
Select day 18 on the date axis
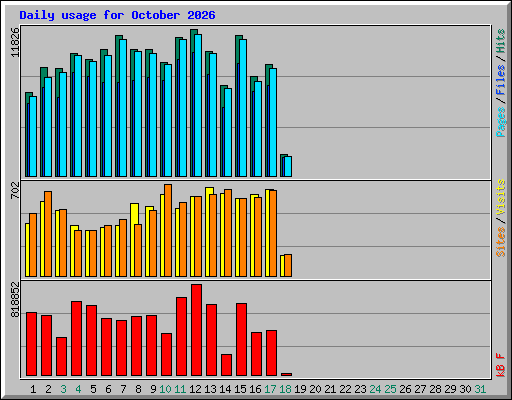coord(285,389)
